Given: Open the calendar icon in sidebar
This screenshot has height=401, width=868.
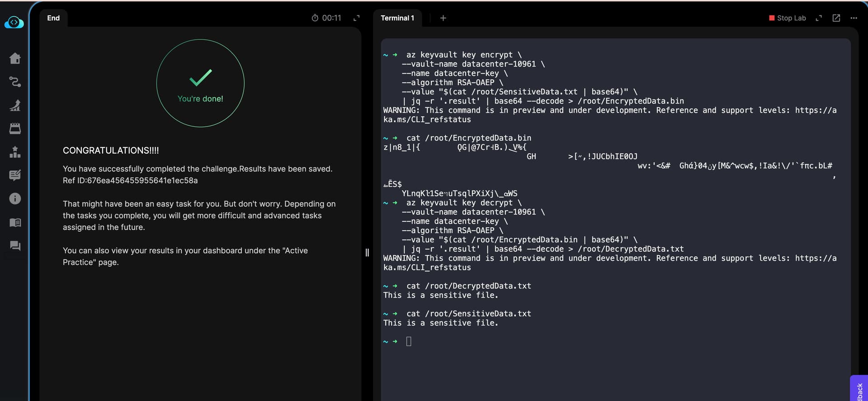Looking at the screenshot, I should [15, 129].
